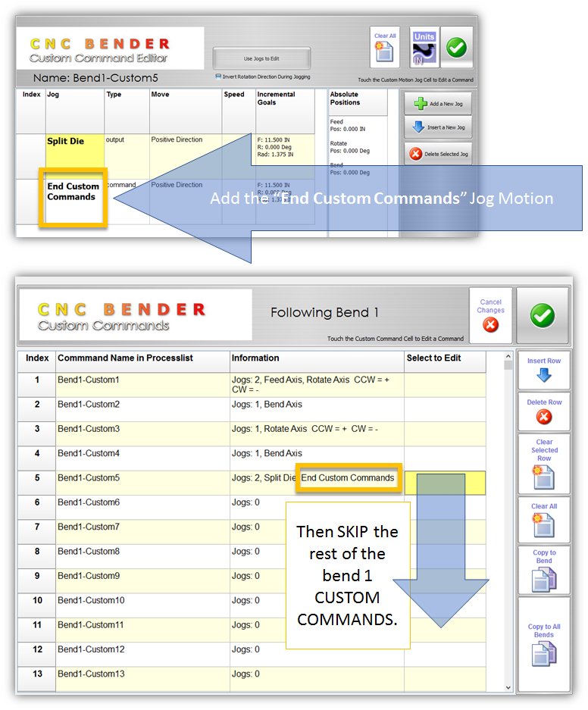Toggle the Units IN button
The height and width of the screenshot is (710, 588).
pos(424,48)
